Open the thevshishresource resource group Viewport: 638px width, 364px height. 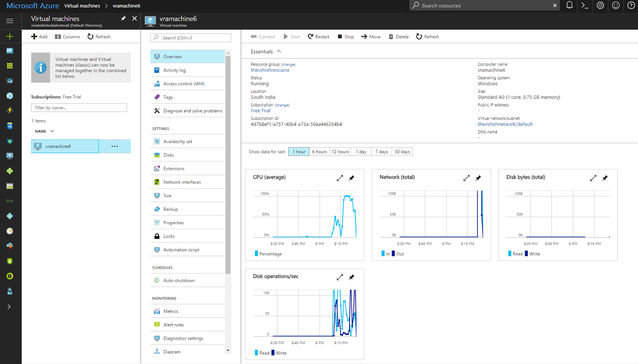click(x=270, y=70)
